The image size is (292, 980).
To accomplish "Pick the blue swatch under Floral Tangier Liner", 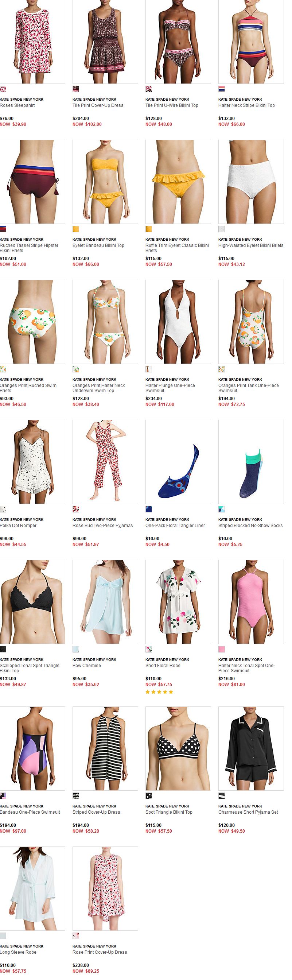I will 149,509.
